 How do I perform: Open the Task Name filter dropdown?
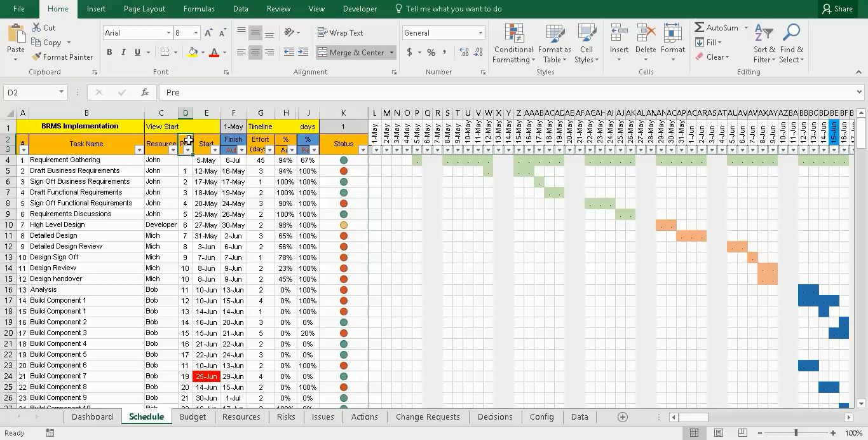[139, 149]
